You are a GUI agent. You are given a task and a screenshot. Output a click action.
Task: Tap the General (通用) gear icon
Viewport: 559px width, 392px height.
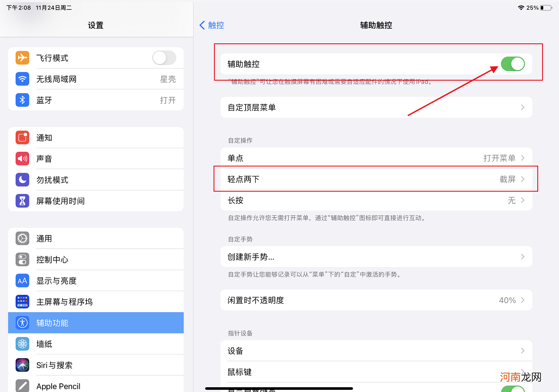tap(23, 238)
